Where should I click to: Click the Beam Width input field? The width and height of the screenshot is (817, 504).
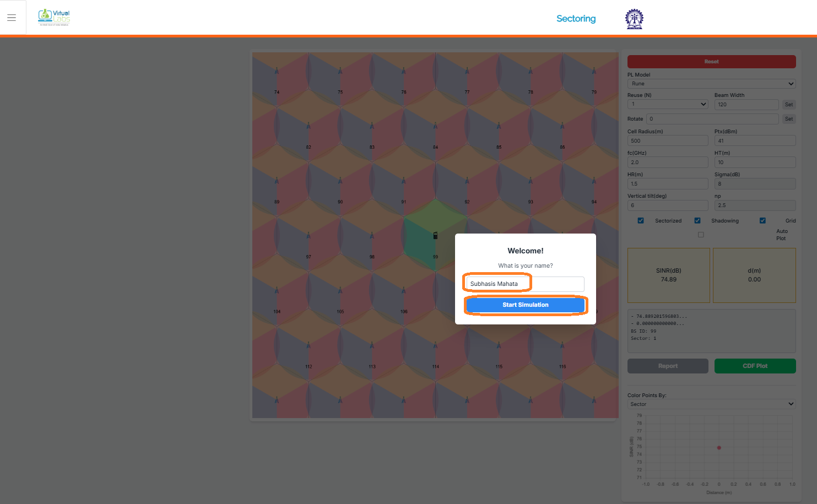(x=746, y=105)
